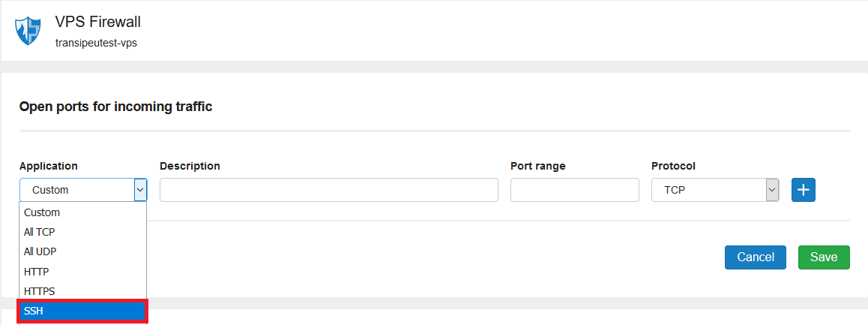
Task: Choose HTTPS from the application list
Action: [40, 290]
